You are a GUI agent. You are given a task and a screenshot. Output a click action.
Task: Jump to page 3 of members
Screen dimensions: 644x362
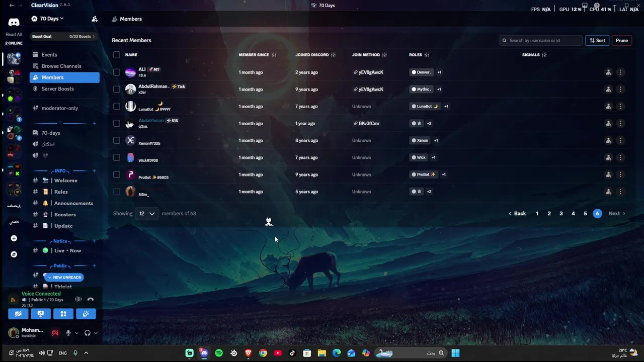(561, 214)
